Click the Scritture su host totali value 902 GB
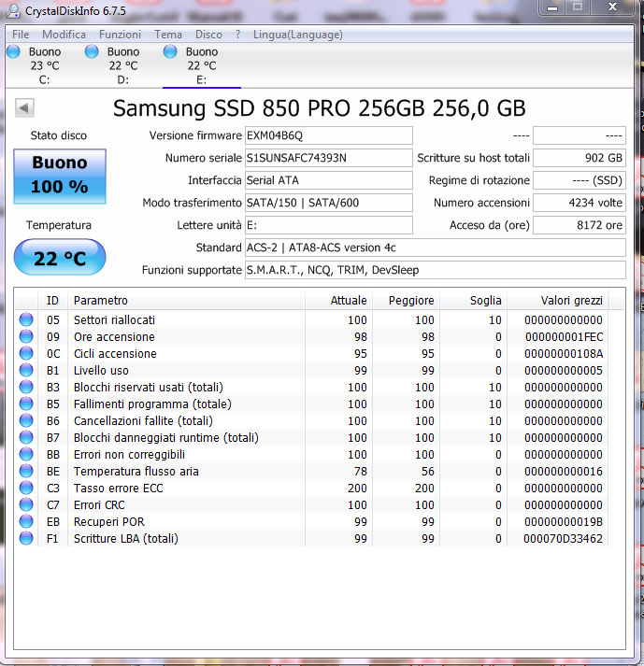This screenshot has width=644, height=666. click(580, 158)
